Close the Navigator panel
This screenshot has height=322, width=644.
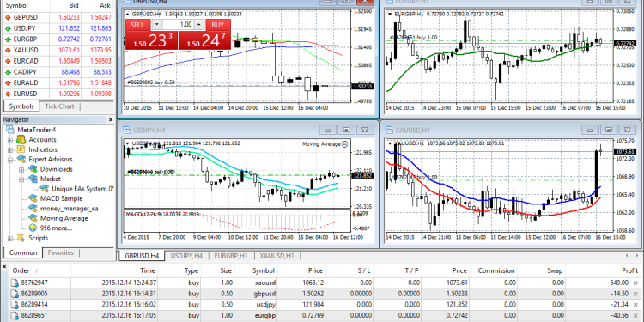point(111,120)
